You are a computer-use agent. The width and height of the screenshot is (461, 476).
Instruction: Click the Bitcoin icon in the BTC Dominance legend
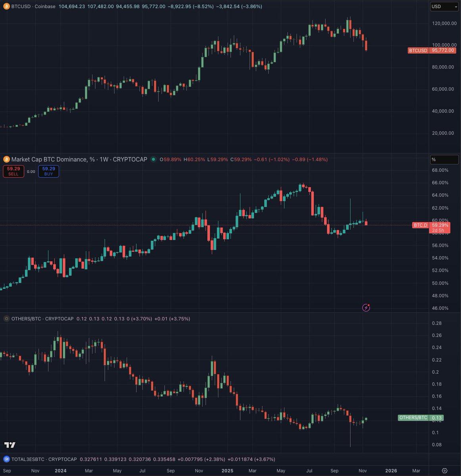click(x=6, y=159)
